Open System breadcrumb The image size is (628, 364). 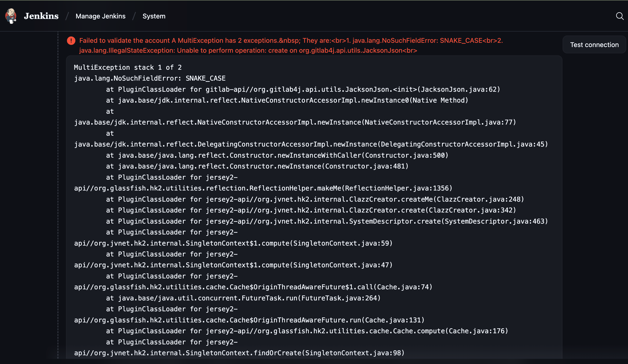(154, 16)
